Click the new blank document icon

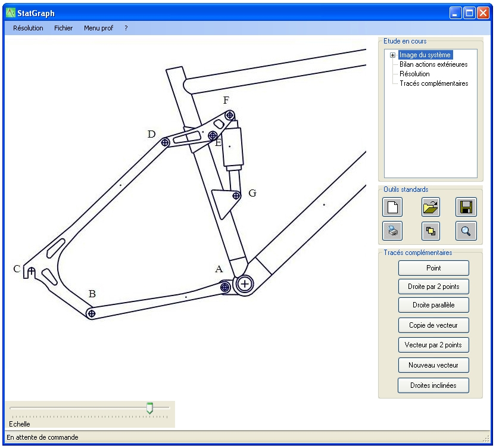tap(393, 207)
